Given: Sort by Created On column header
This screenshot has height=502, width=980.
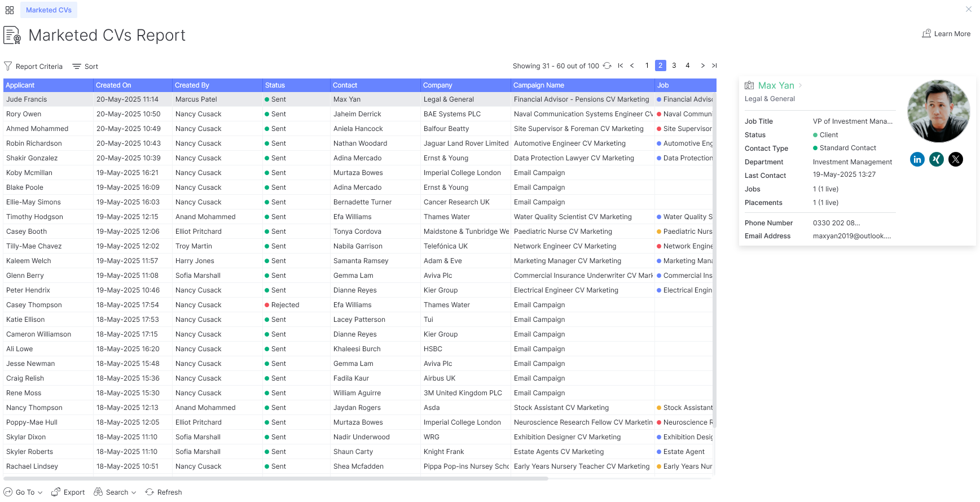Looking at the screenshot, I should point(133,85).
